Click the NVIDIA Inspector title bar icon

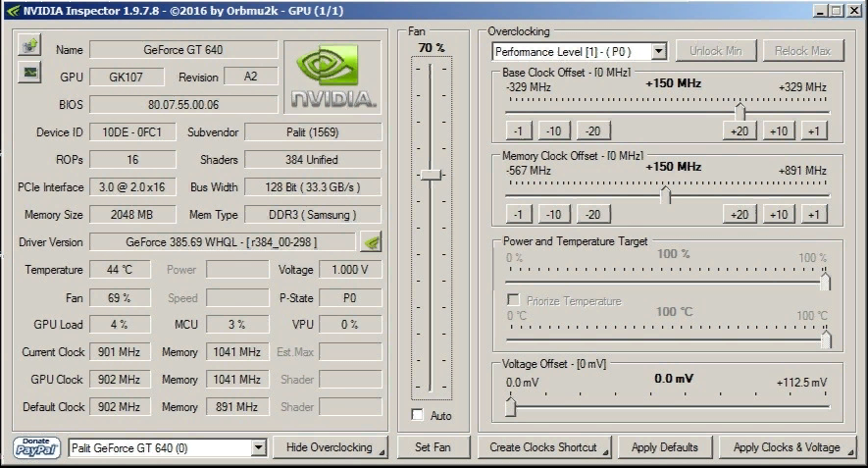pyautogui.click(x=14, y=11)
